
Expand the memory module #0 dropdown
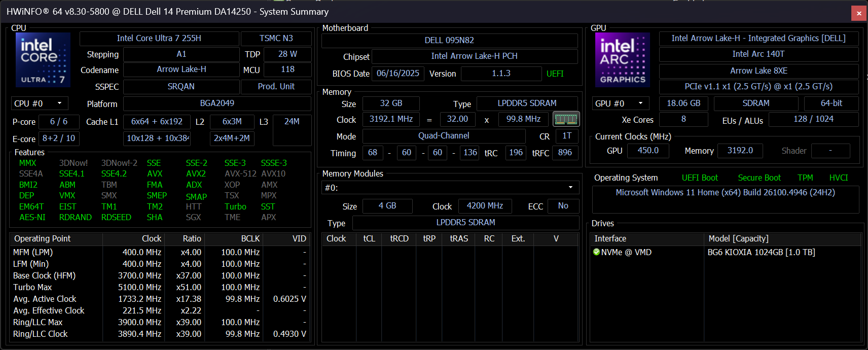click(x=450, y=188)
